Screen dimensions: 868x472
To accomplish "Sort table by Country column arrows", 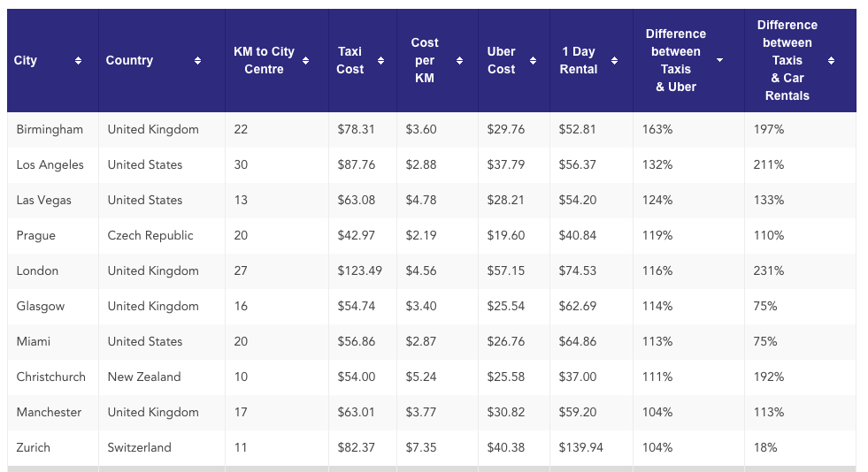I will tap(197, 61).
